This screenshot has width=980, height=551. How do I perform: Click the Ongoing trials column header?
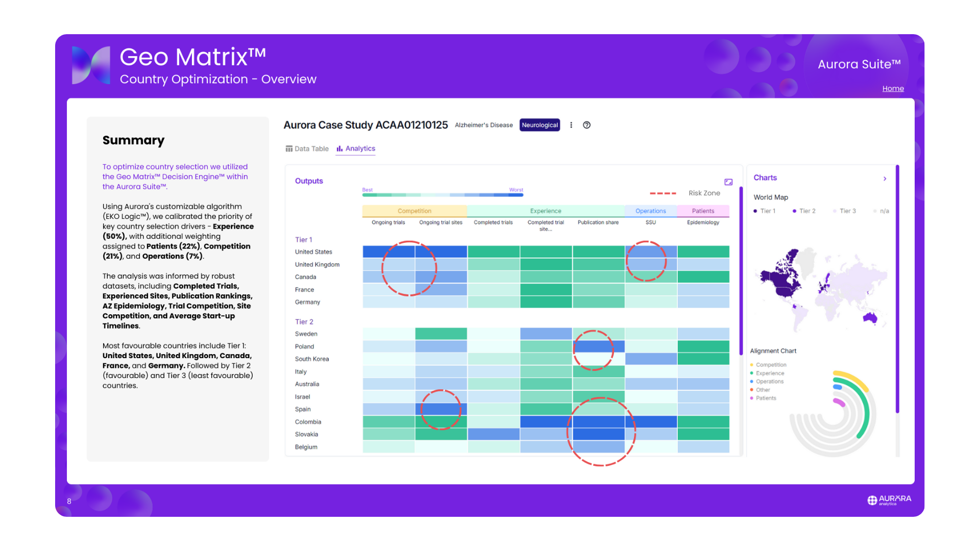388,222
